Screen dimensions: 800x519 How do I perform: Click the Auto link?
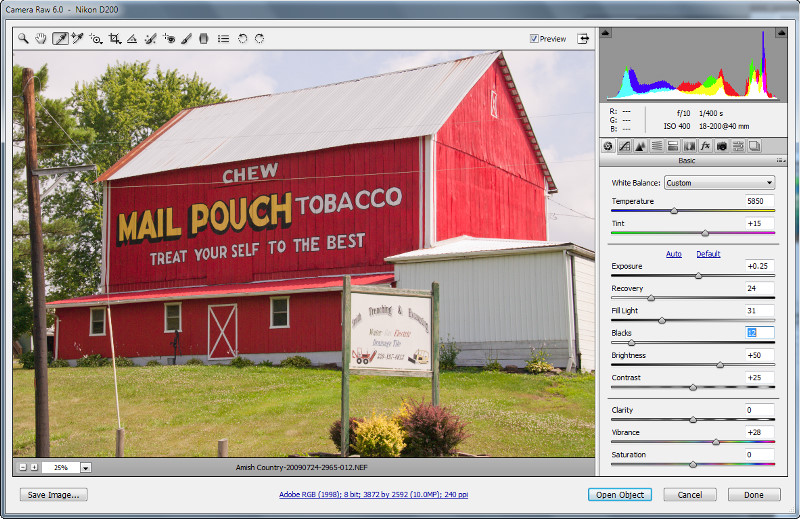pyautogui.click(x=674, y=254)
